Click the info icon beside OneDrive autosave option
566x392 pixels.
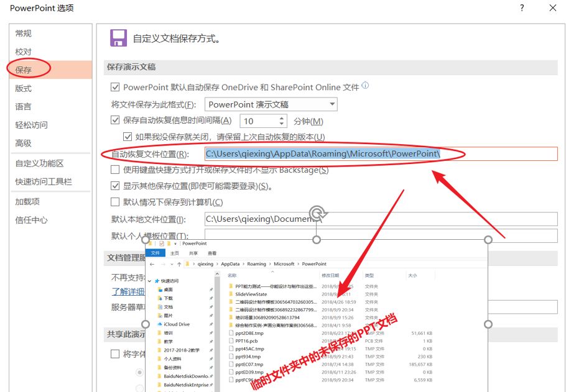[365, 86]
